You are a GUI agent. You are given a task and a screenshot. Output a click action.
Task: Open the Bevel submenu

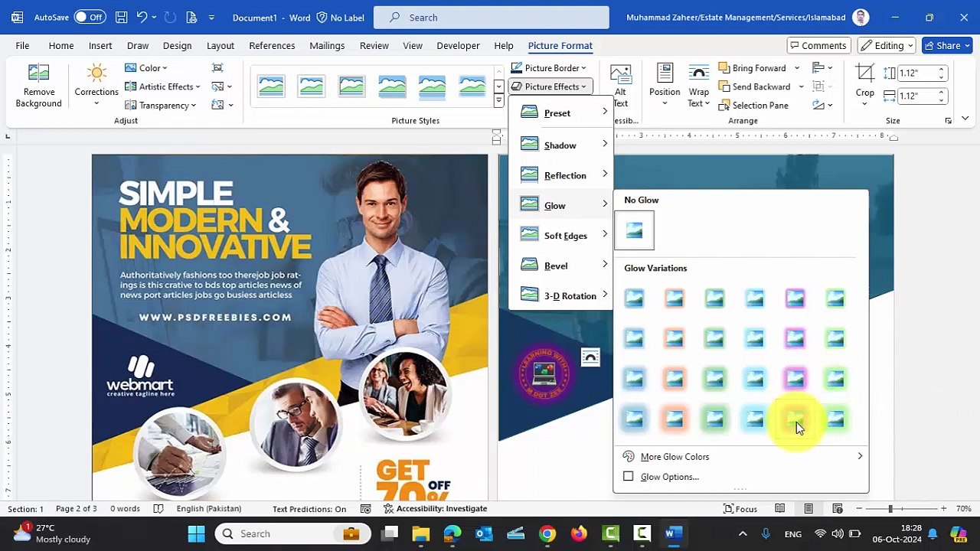562,266
